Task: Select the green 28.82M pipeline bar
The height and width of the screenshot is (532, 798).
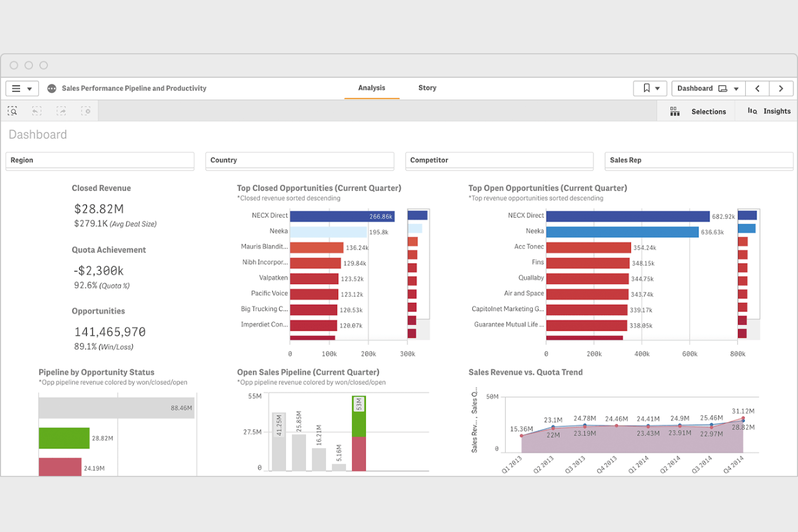Action: [x=64, y=438]
